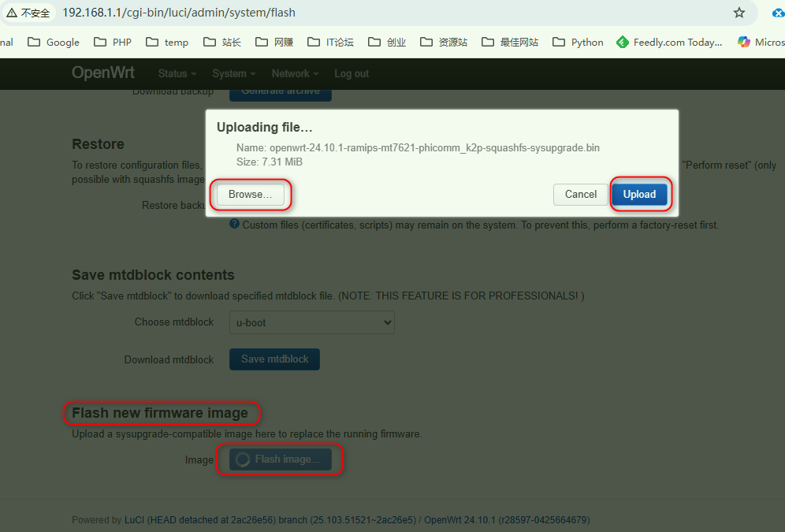Click Log out in the navbar
785x532 pixels.
point(352,73)
